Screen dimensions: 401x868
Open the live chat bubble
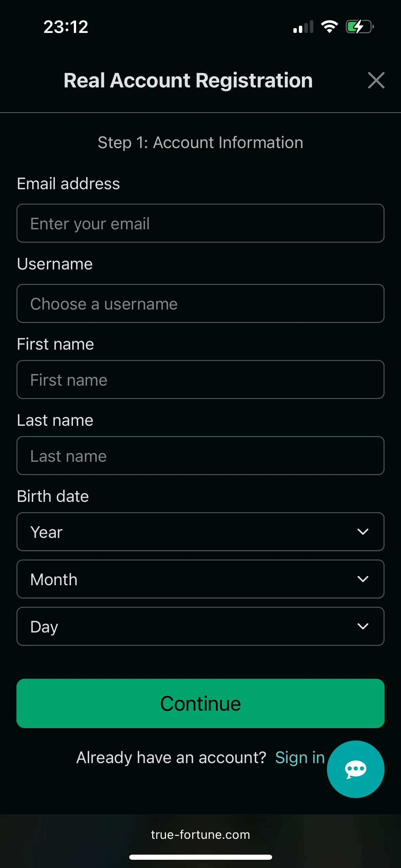(x=355, y=769)
